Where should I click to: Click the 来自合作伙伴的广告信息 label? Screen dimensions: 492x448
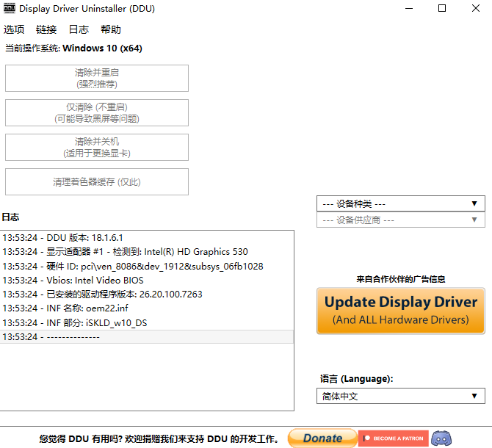[401, 279]
